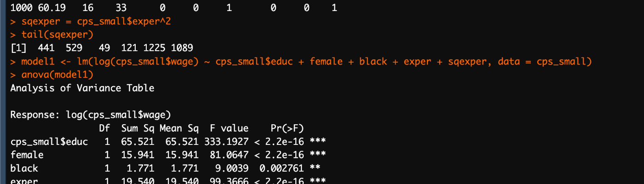
Task: Click the Analysis of Variance Table heading
Action: 82,88
